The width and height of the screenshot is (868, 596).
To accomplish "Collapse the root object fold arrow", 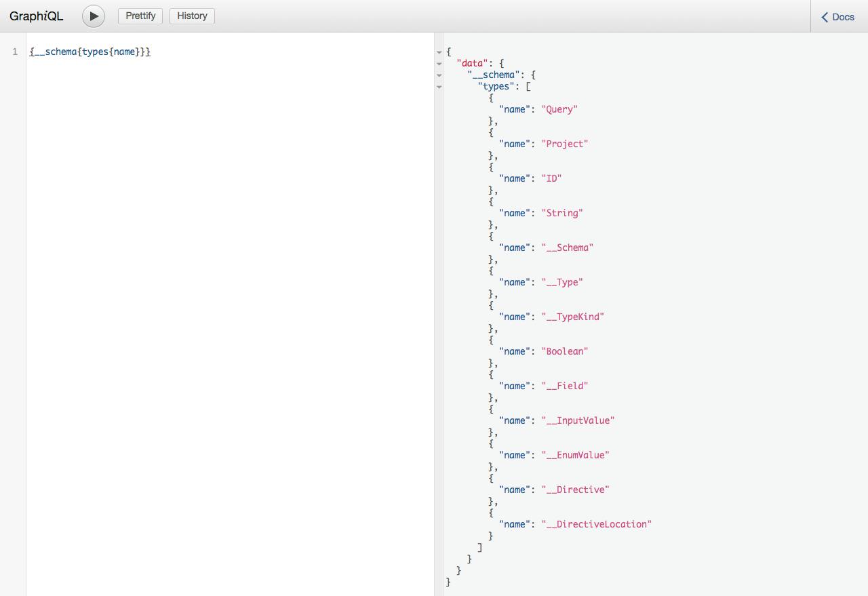I will pos(439,52).
